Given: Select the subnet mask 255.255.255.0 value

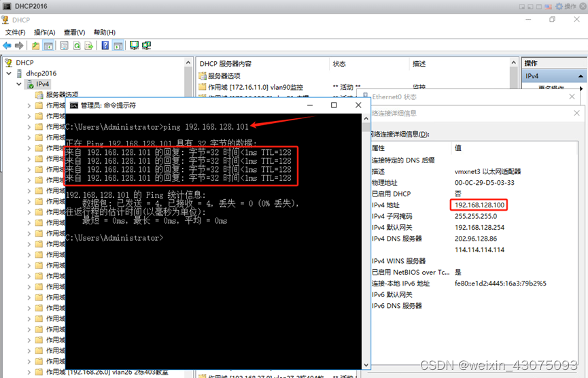Looking at the screenshot, I should click(x=476, y=216).
